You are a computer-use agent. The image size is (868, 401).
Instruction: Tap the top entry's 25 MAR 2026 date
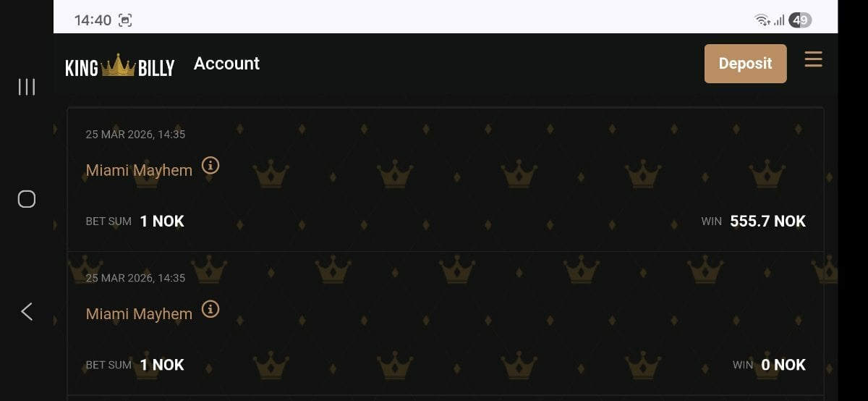coord(135,134)
